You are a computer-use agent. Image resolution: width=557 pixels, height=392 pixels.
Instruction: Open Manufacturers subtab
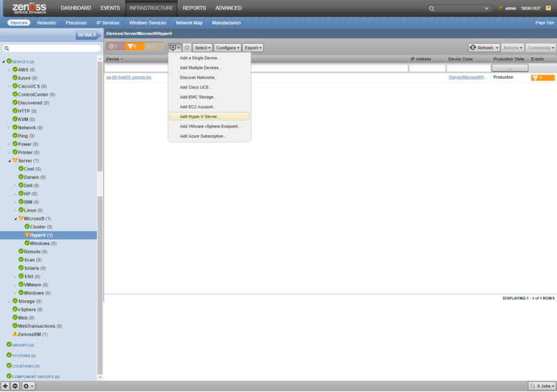point(226,23)
